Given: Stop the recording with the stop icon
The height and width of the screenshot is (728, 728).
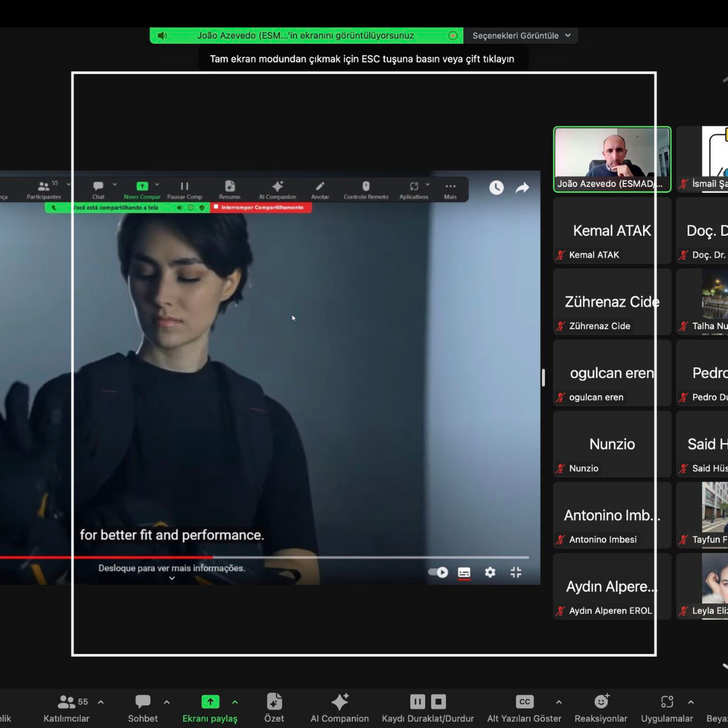Looking at the screenshot, I should click(438, 702).
